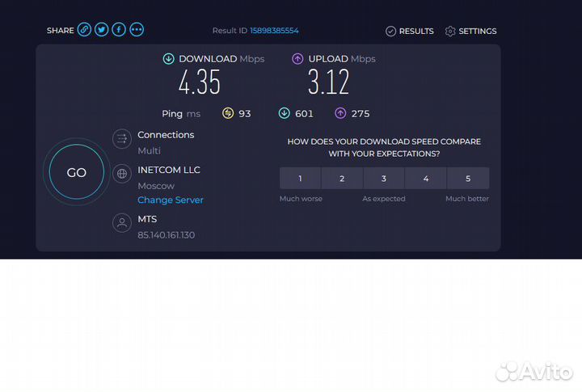Click the download speed arrow icon

[x=168, y=58]
